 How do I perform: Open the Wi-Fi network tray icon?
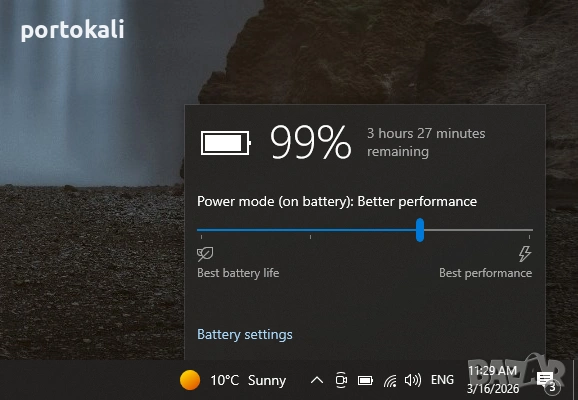point(390,380)
